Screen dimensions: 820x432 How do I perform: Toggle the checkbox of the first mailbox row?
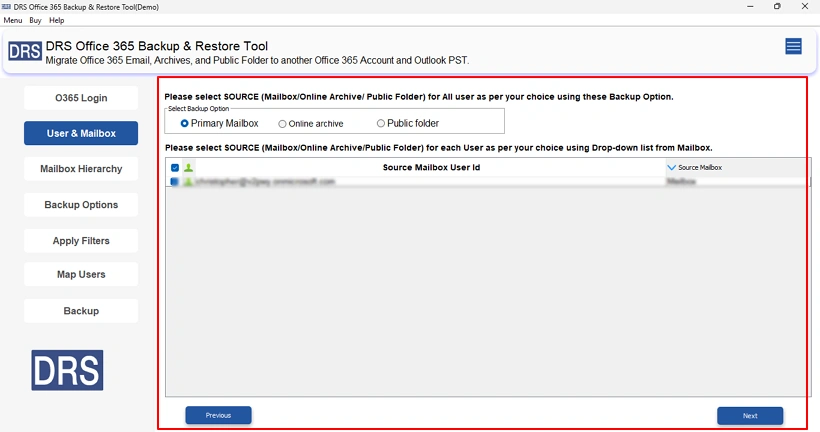pyautogui.click(x=175, y=181)
